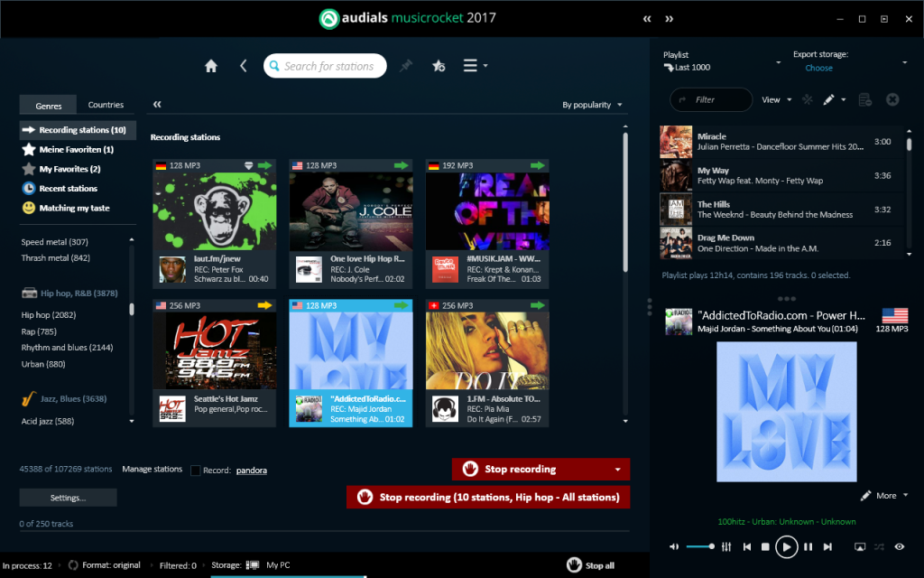Open the Stop recording dropdown arrow

click(x=617, y=470)
